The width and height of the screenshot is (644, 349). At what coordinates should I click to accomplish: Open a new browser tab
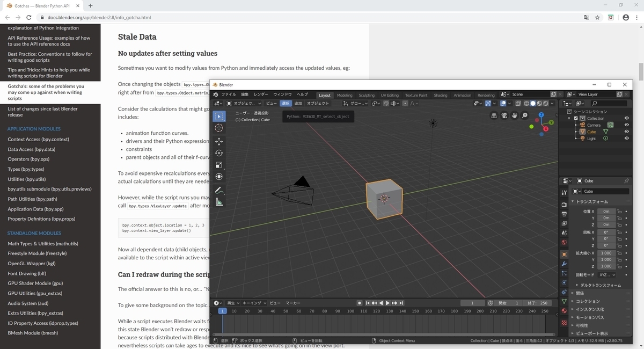pyautogui.click(x=90, y=5)
